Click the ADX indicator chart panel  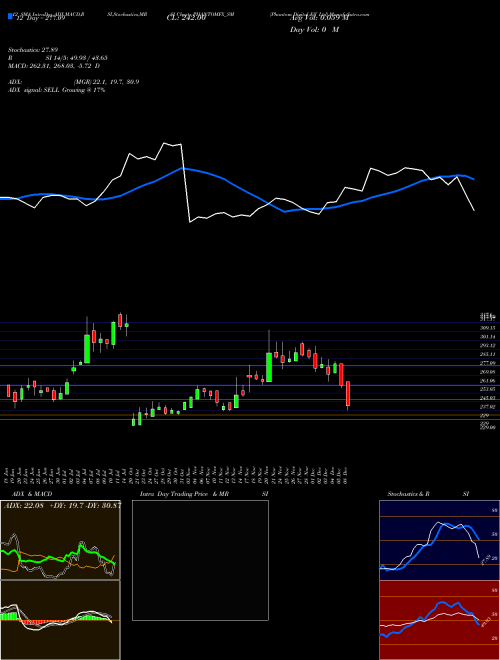[x=60, y=540]
